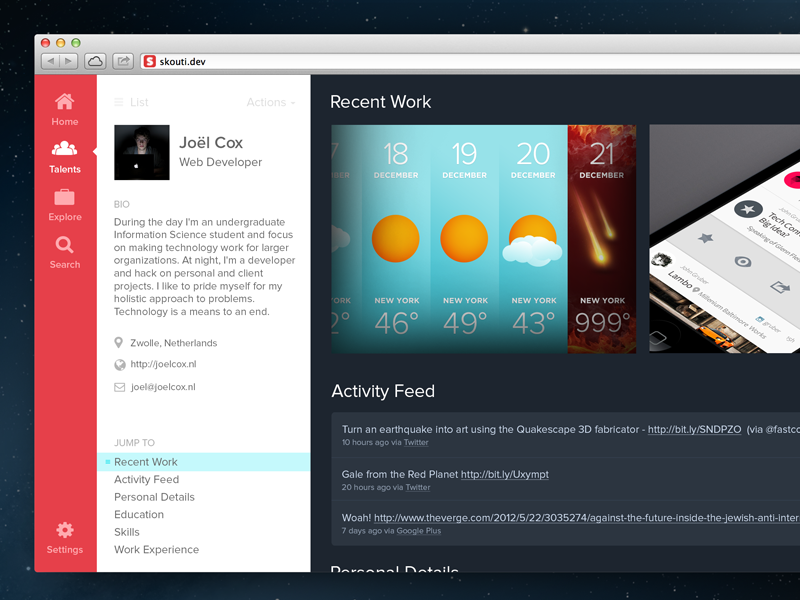Click the browser share button

123,61
